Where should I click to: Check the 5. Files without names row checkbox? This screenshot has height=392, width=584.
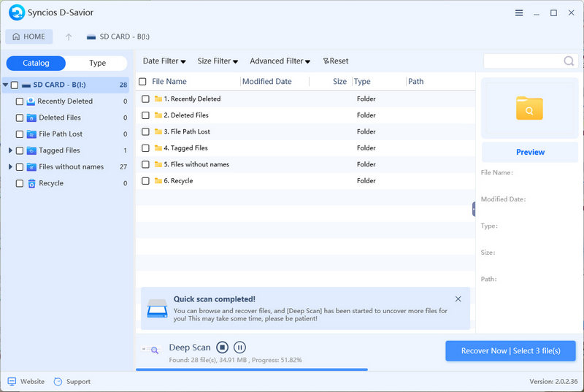145,164
